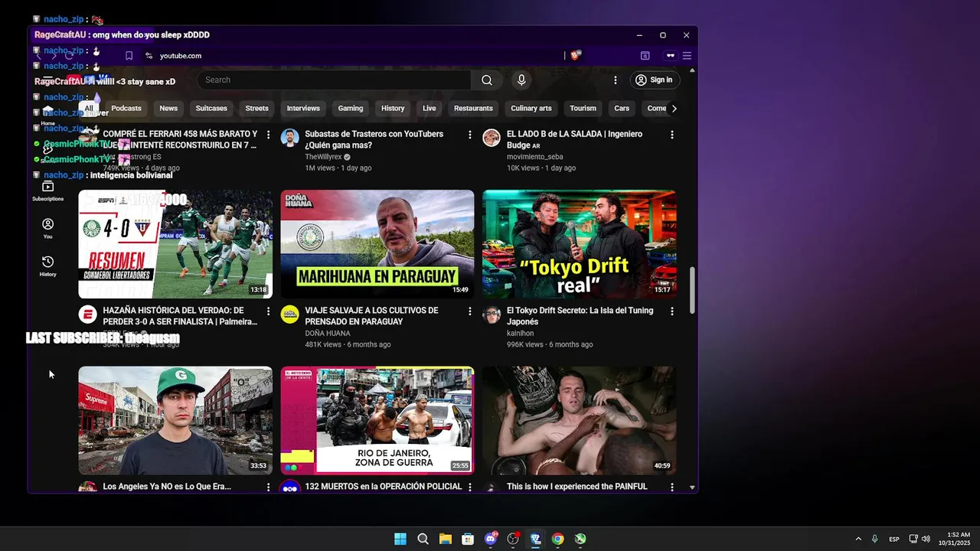The width and height of the screenshot is (980, 551).
Task: Open title 'El Tokyo Drift Secreto'
Action: point(580,316)
